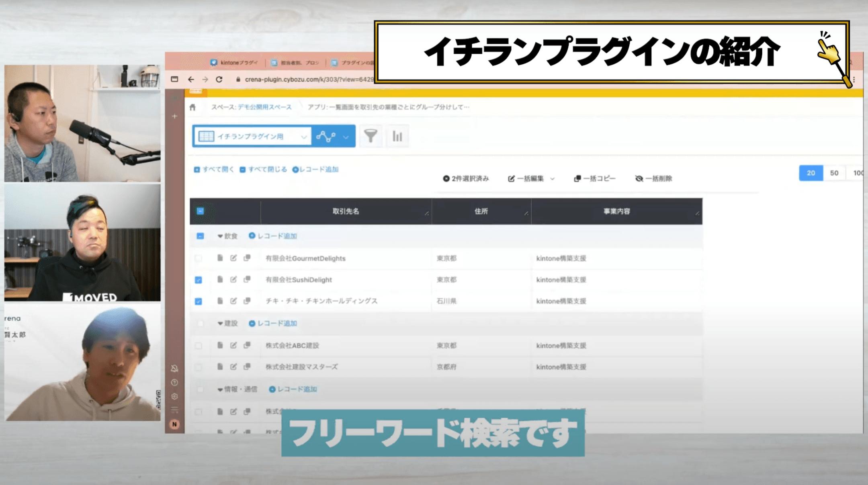Toggle the 飲食 group checkbox
The image size is (868, 485).
(200, 236)
